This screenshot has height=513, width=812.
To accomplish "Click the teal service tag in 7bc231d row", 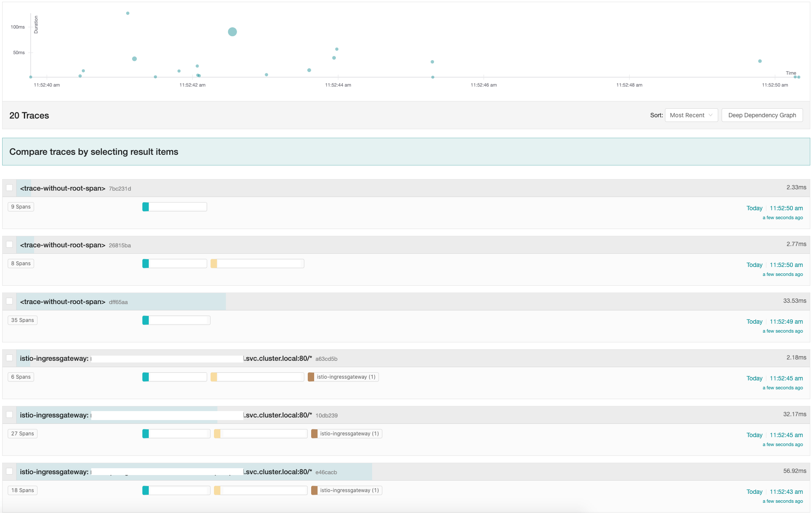I will point(175,207).
